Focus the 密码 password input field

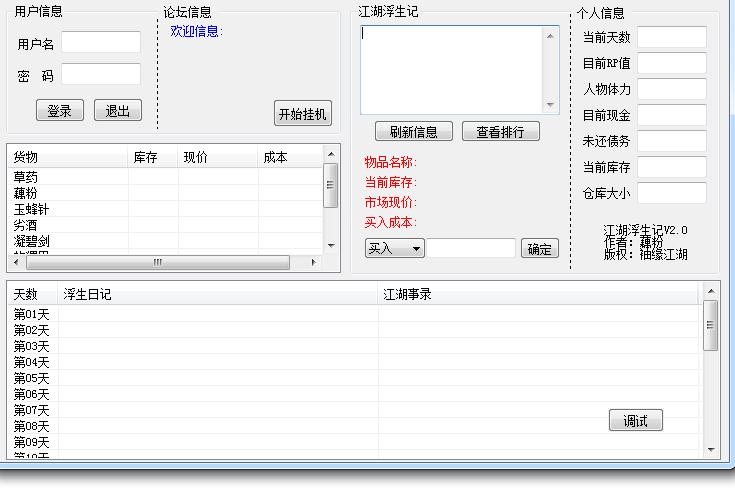pos(101,74)
